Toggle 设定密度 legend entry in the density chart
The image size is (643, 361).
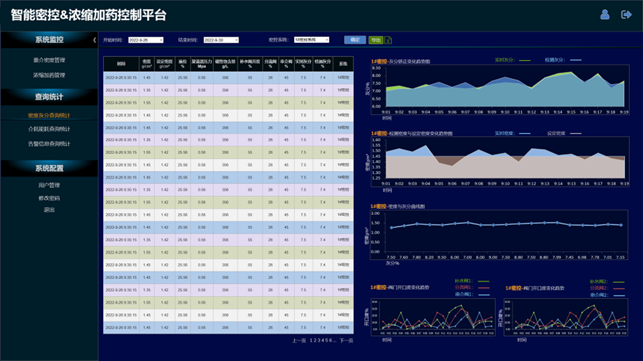tap(564, 133)
